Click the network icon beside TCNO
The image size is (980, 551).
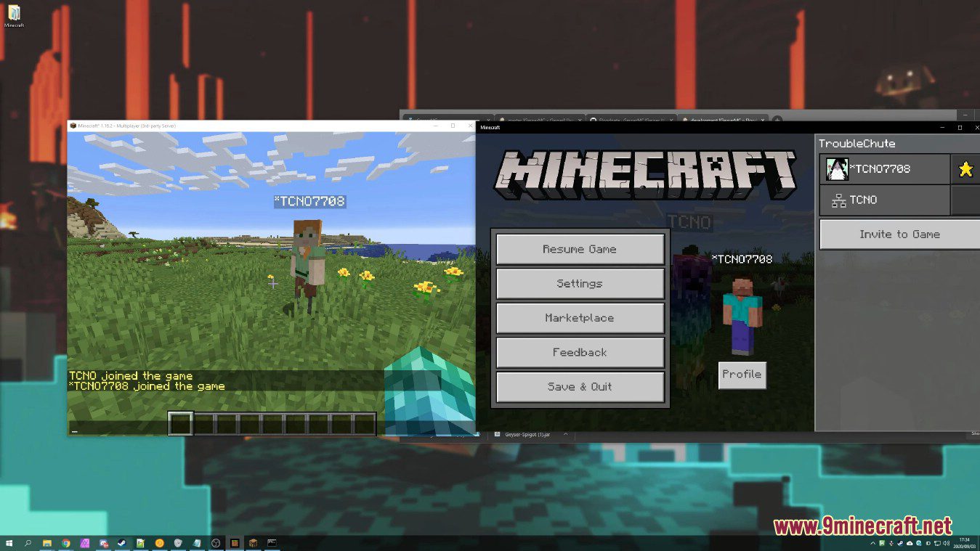[x=838, y=201]
